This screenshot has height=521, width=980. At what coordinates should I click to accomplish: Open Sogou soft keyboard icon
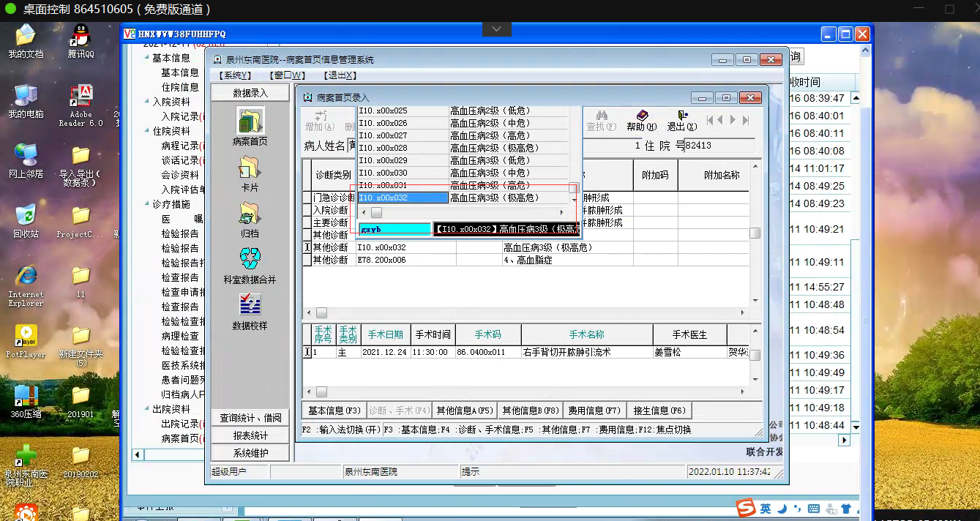point(814,509)
